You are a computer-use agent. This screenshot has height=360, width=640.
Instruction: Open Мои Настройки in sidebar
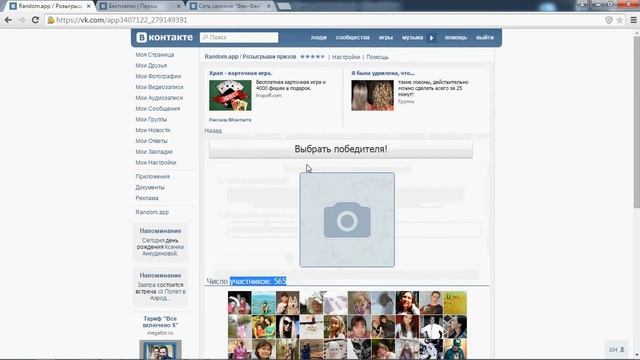[156, 162]
